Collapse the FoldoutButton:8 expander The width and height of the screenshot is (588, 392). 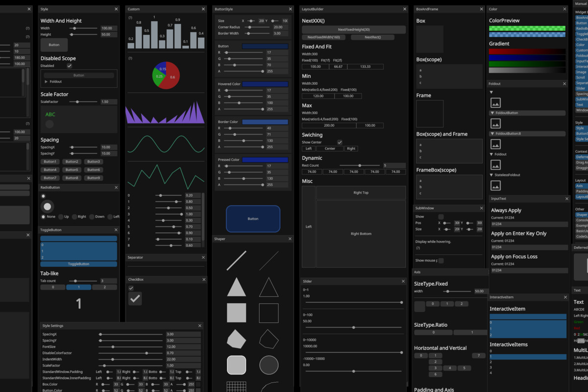click(528, 134)
